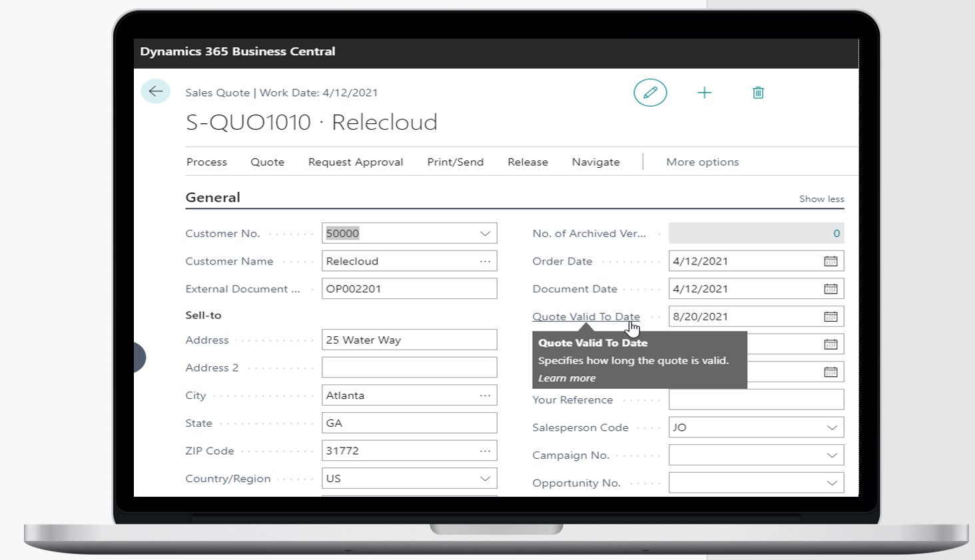Open the Request Approval menu
Screen dimensions: 975x560
point(356,162)
